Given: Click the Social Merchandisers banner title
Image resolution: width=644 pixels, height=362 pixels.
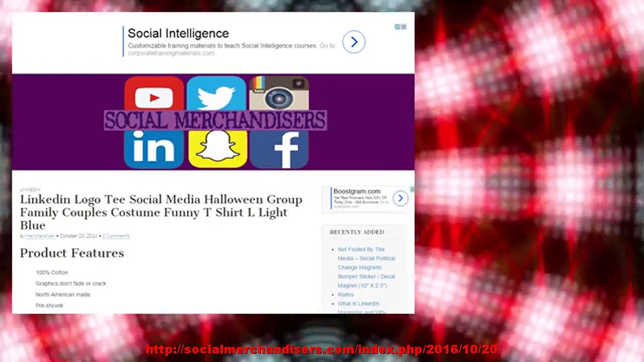Looking at the screenshot, I should (215, 121).
